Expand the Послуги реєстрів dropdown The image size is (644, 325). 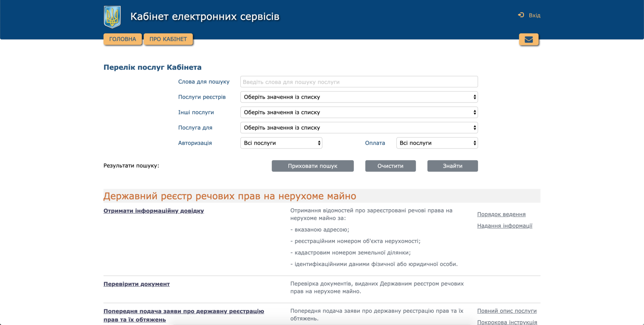[x=359, y=97]
